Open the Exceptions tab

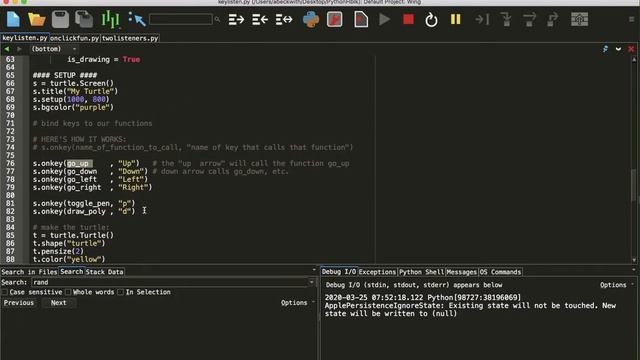(377, 272)
